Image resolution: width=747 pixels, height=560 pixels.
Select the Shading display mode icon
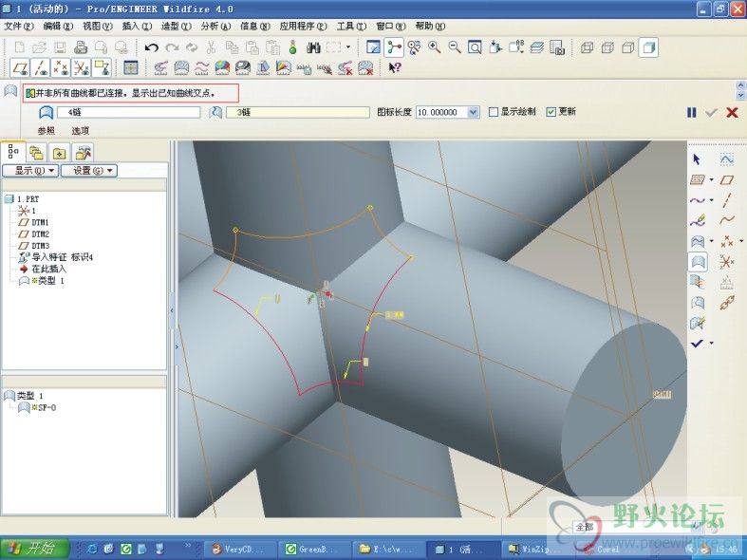tap(648, 47)
